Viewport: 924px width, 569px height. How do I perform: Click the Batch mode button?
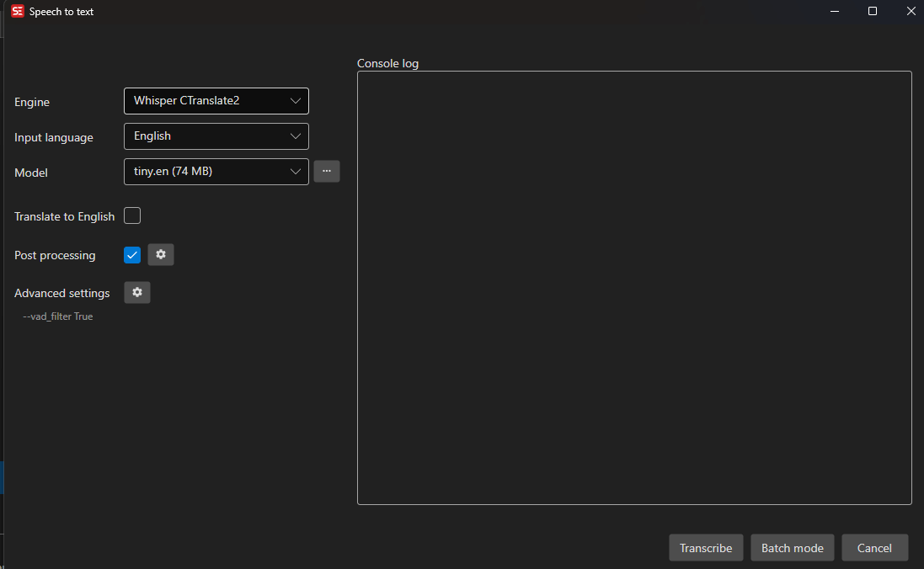[792, 548]
